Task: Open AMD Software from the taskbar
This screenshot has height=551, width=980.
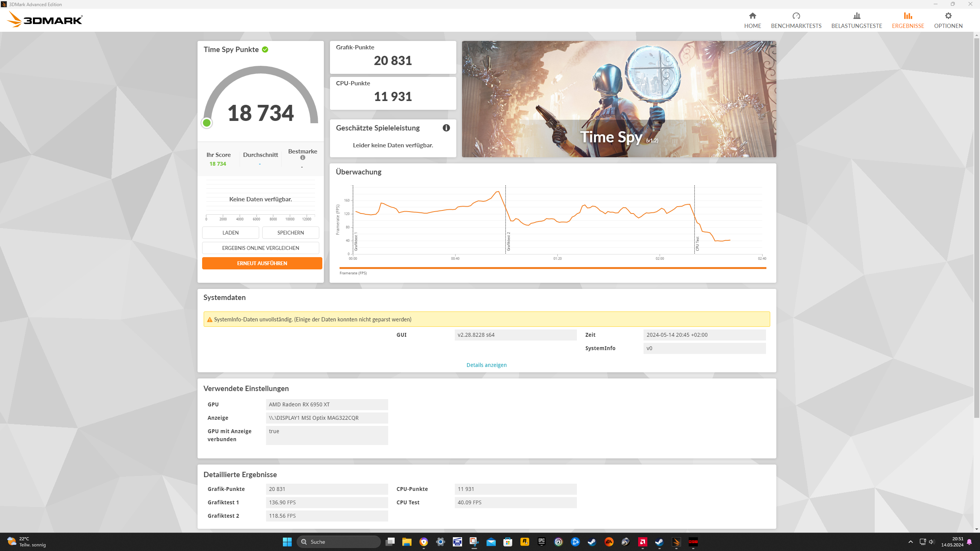Action: pos(642,541)
